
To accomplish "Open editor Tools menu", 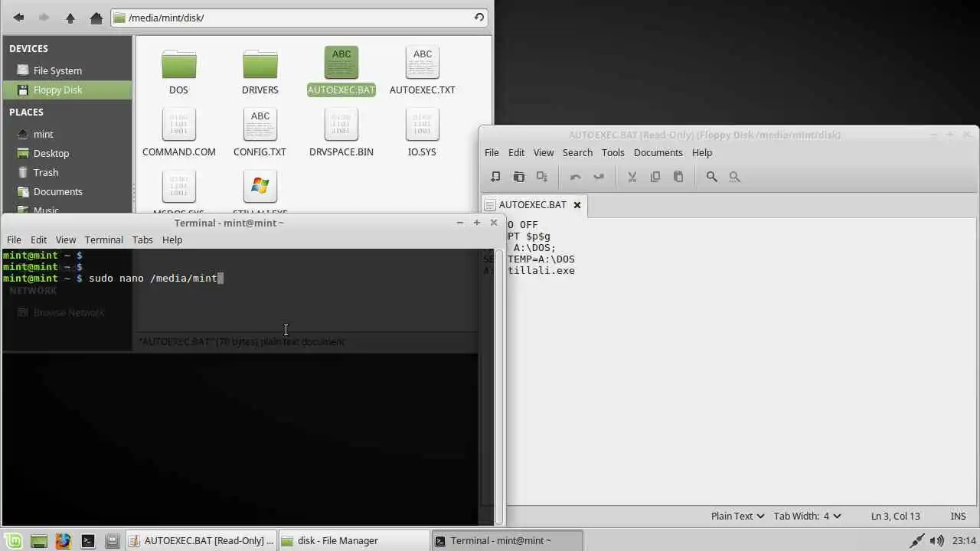I will click(613, 152).
